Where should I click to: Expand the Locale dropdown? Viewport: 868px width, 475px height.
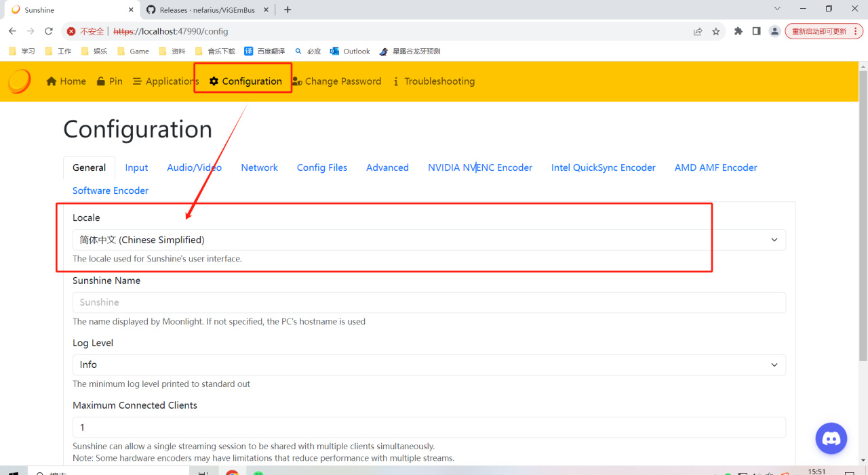429,240
